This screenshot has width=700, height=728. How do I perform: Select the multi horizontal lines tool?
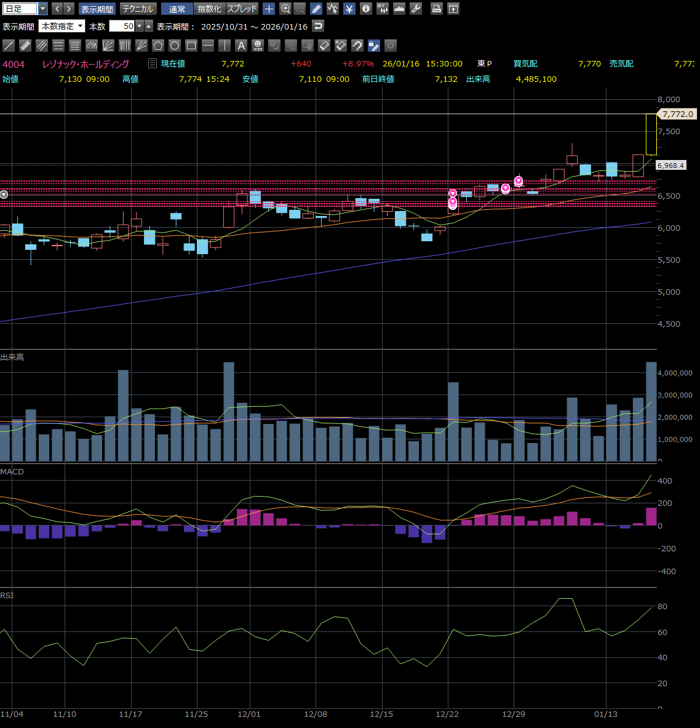pyautogui.click(x=74, y=45)
